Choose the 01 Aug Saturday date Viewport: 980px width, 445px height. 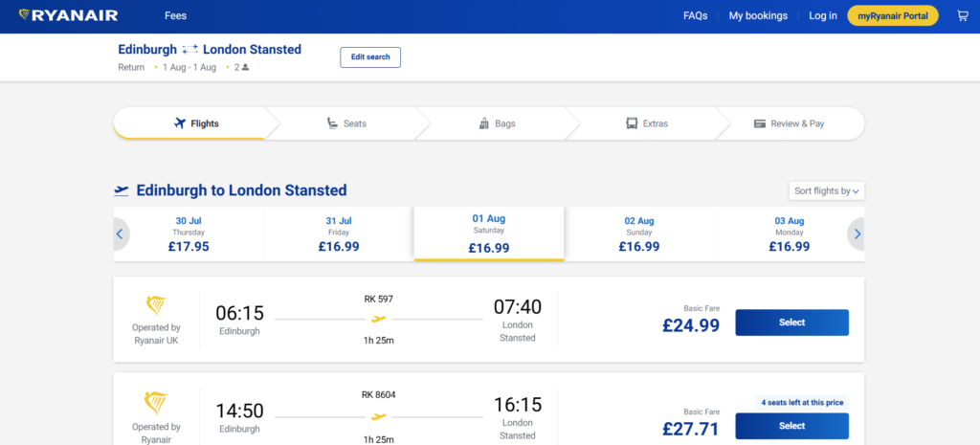(x=489, y=234)
